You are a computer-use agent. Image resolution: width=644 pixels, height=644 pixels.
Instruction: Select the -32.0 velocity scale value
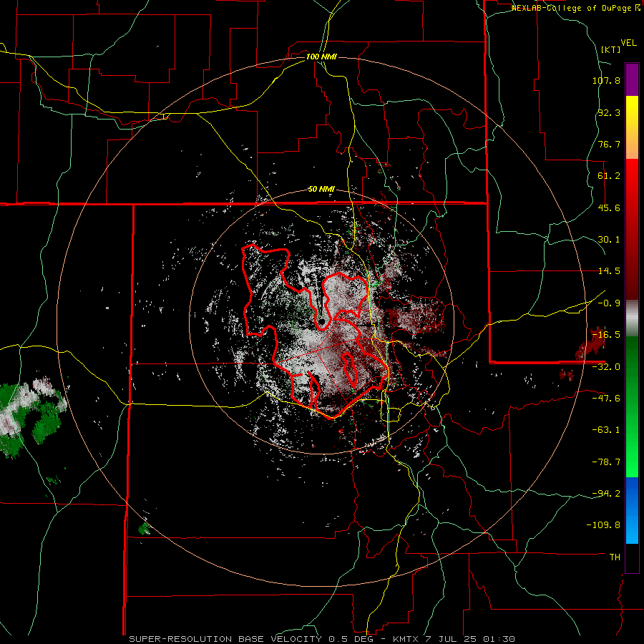click(x=606, y=367)
